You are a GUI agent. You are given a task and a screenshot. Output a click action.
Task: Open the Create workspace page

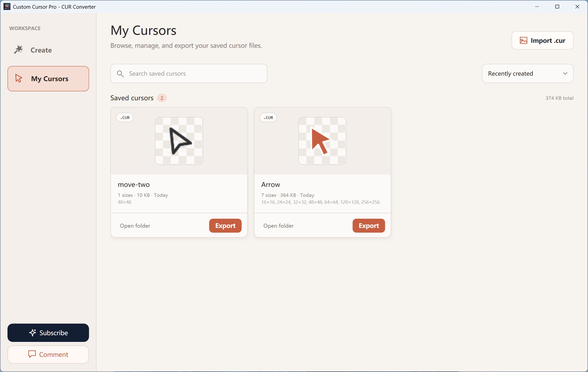pyautogui.click(x=48, y=50)
